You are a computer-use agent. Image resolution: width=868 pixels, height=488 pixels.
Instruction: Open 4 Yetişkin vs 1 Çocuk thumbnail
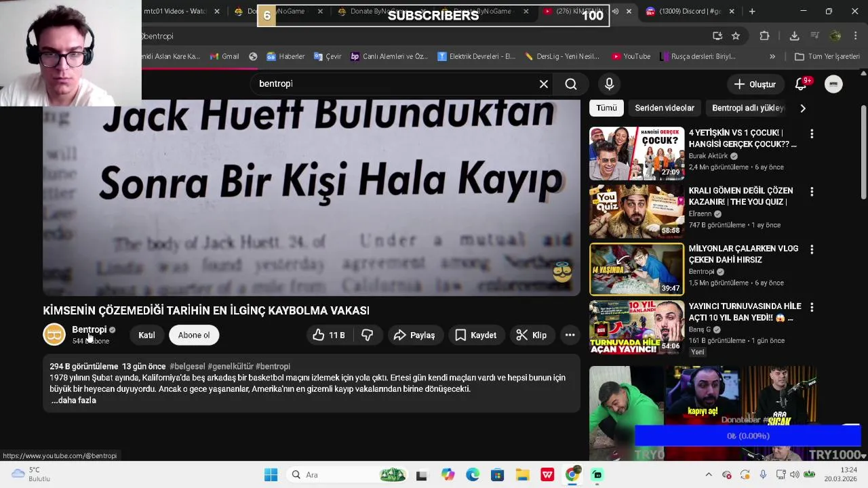point(637,153)
